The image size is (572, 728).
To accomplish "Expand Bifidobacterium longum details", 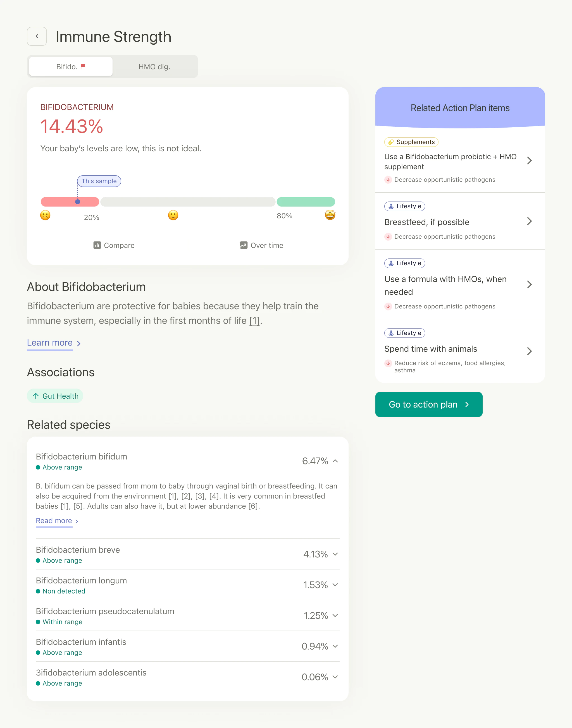I will point(335,585).
